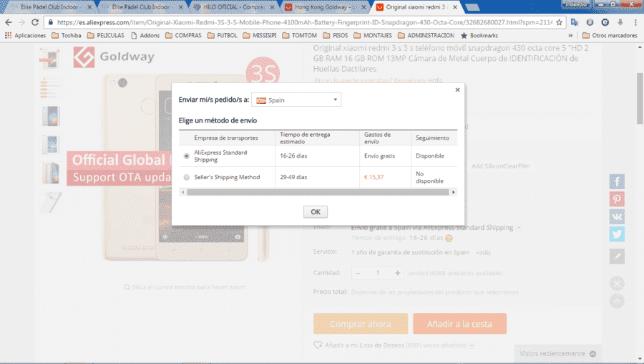Open the Spain country dropdown
This screenshot has width=644, height=364.
coord(296,100)
